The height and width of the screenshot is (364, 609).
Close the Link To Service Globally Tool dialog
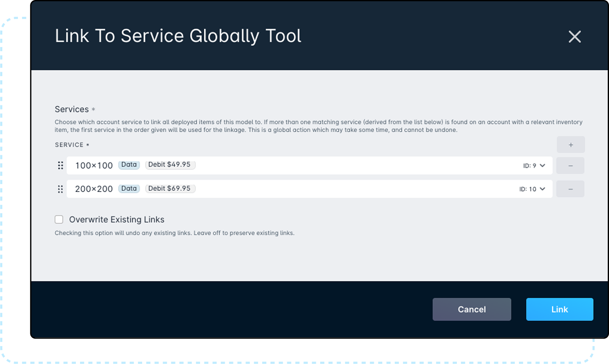click(x=574, y=37)
